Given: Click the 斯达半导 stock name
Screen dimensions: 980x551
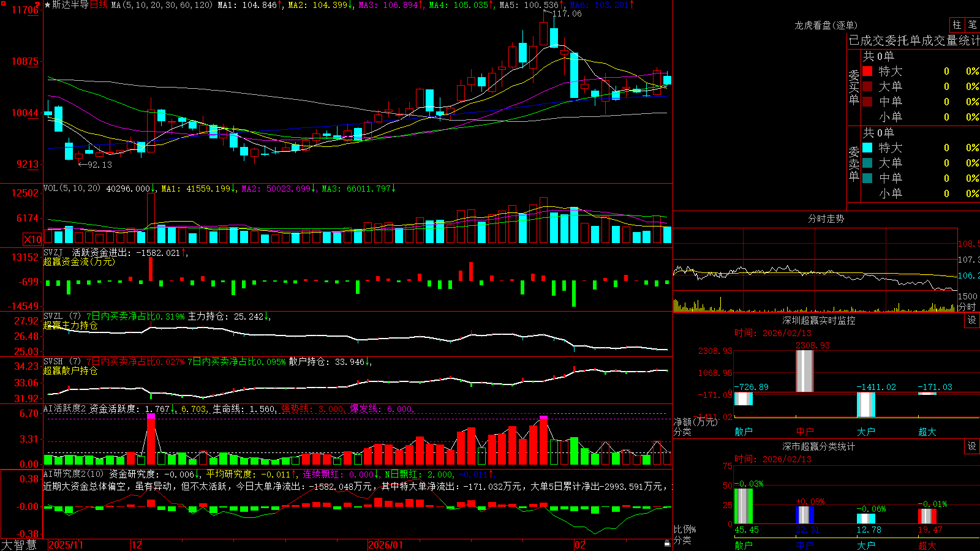Looking at the screenshot, I should (x=70, y=5).
